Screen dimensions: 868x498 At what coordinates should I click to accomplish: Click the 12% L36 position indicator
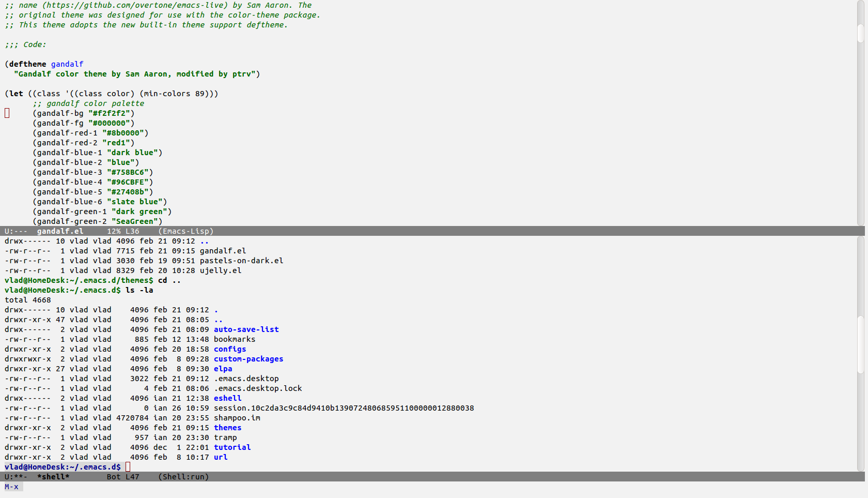(123, 231)
